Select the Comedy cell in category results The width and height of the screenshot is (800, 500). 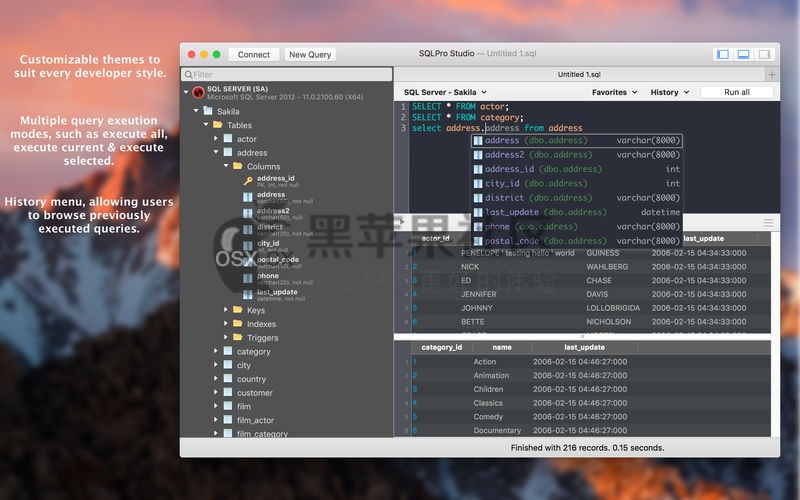click(488, 417)
